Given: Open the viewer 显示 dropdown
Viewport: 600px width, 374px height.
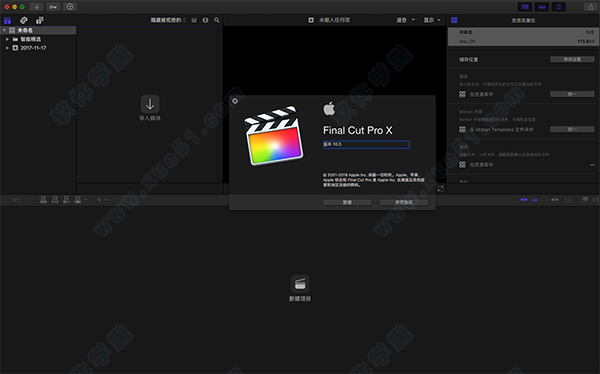Looking at the screenshot, I should tap(432, 20).
